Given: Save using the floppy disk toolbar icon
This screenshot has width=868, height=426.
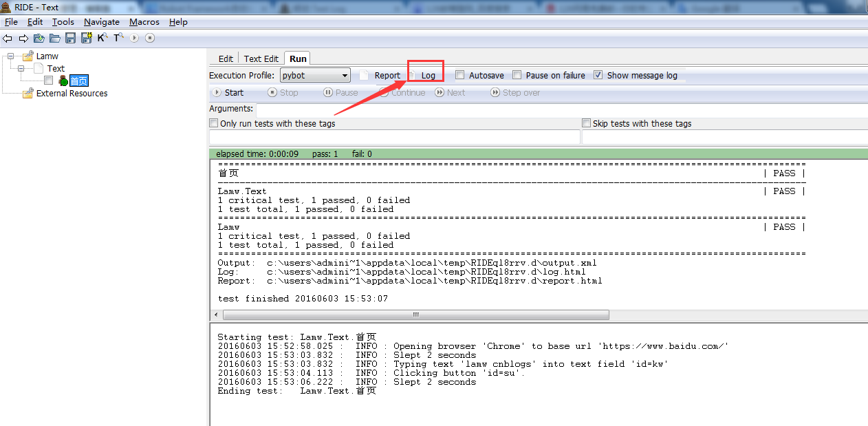Looking at the screenshot, I should click(70, 38).
